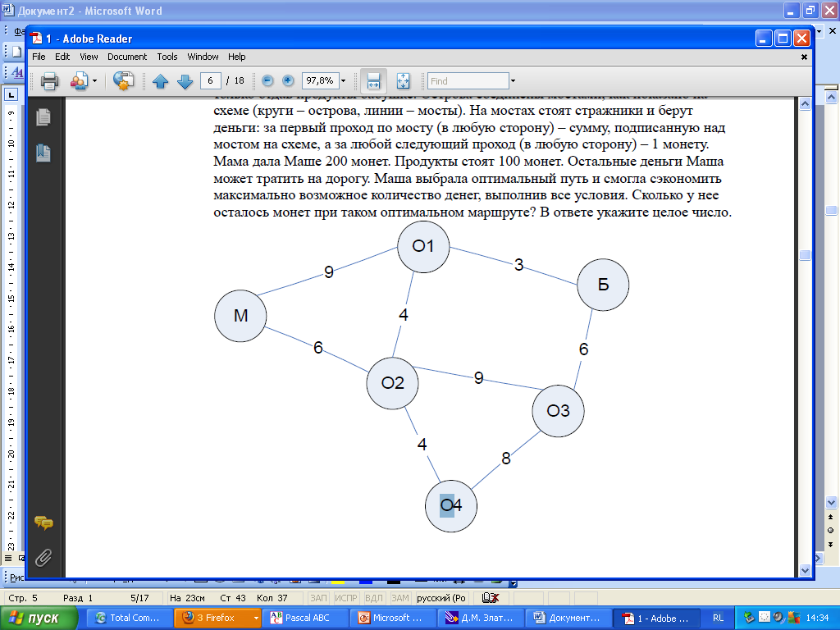Open the Document menu
Screen dimensions: 840x630
(x=127, y=57)
